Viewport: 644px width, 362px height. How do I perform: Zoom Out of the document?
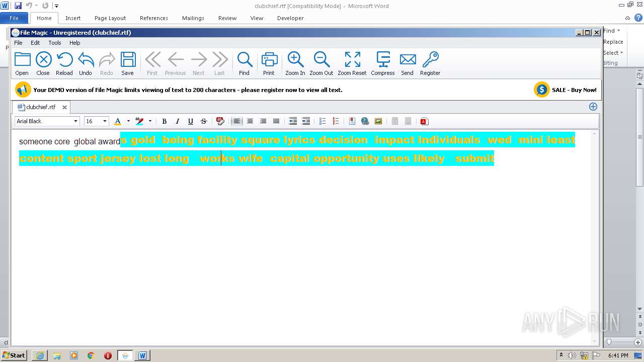321,64
